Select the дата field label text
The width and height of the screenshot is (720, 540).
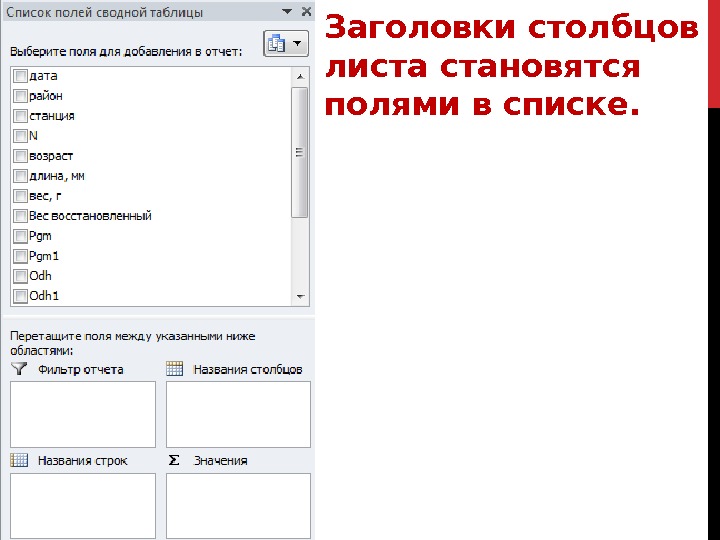point(44,76)
